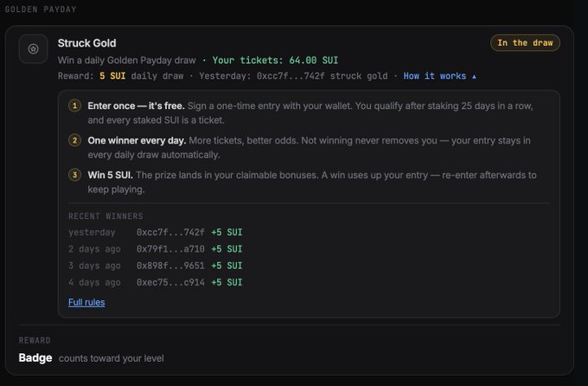
Task: Click Your tickets: 64.00 SUI text
Action: pyautogui.click(x=275, y=61)
